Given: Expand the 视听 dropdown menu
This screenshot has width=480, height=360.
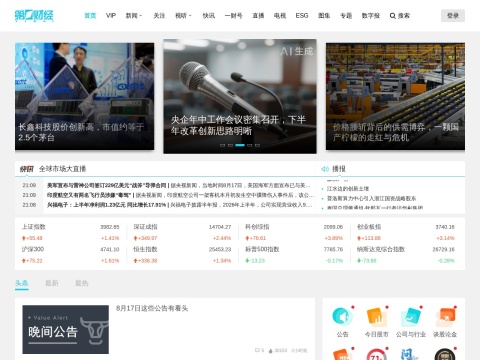Looking at the screenshot, I should 183,16.
